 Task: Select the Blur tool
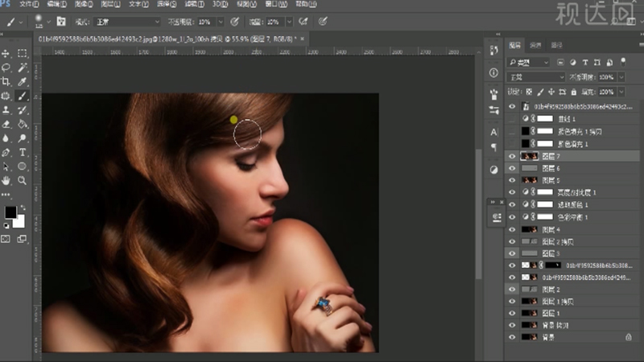tap(6, 138)
